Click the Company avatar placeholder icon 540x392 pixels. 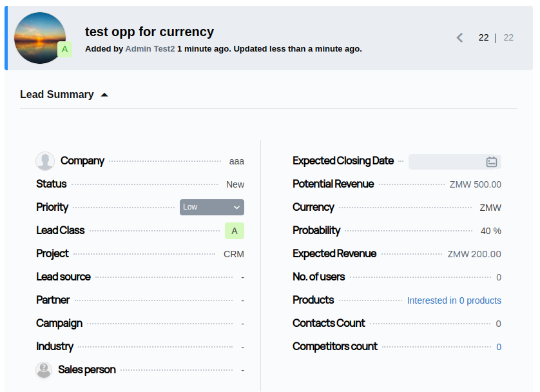[x=45, y=161]
